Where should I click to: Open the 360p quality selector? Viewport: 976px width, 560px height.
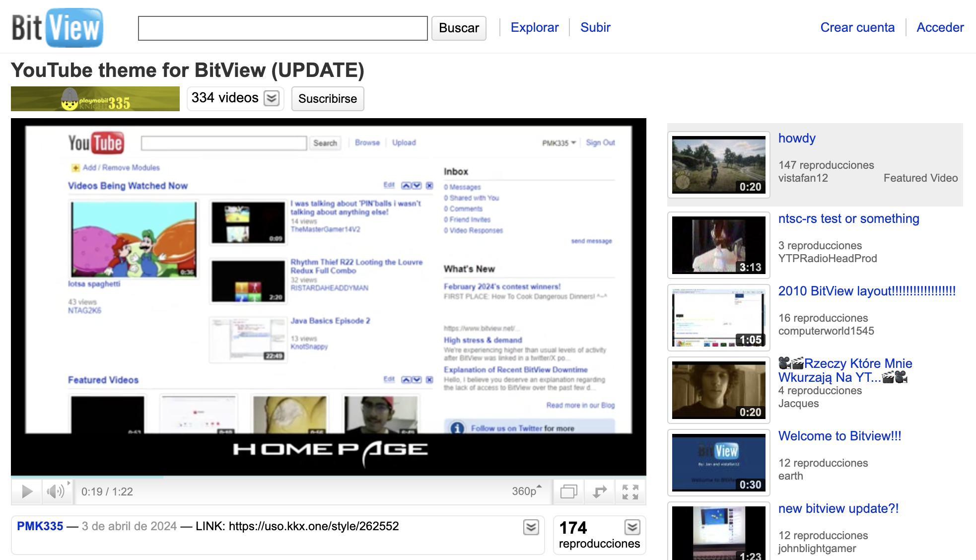coord(526,491)
